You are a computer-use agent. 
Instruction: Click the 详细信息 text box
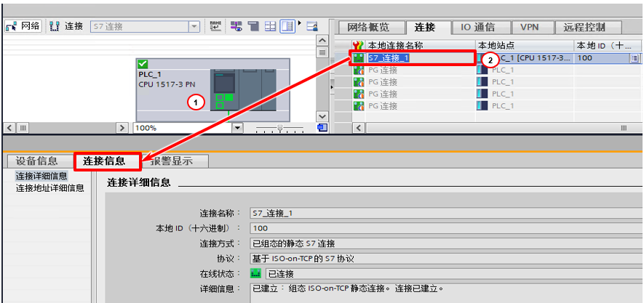pos(447,293)
